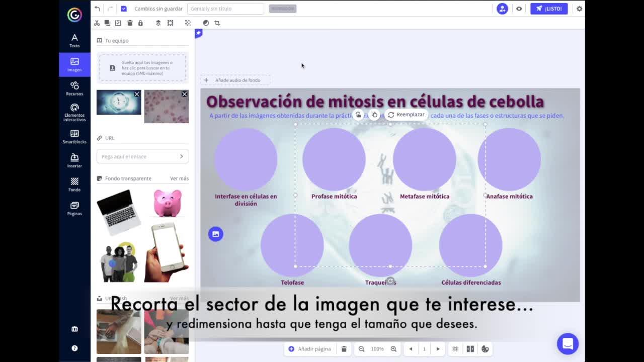Image resolution: width=644 pixels, height=362 pixels.
Task: Select the Interfase placeholder circle
Action: (x=246, y=159)
